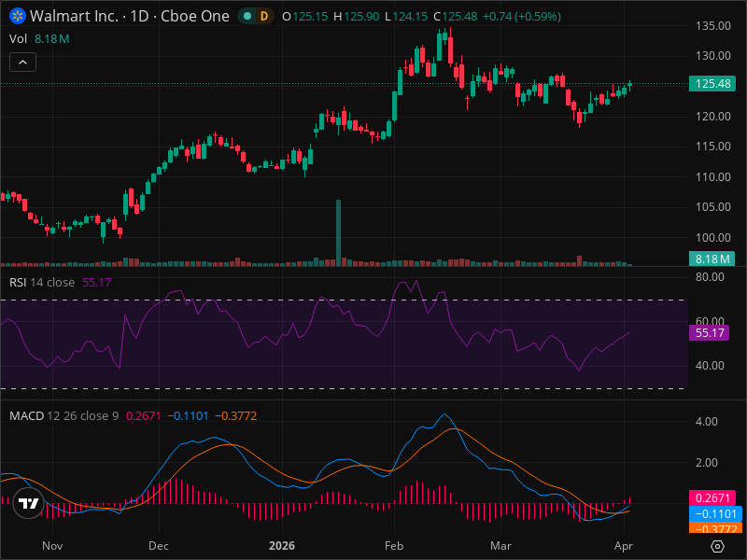This screenshot has width=747, height=560.
Task: Click the -0.1101 MACD line axis label
Action: pyautogui.click(x=715, y=514)
